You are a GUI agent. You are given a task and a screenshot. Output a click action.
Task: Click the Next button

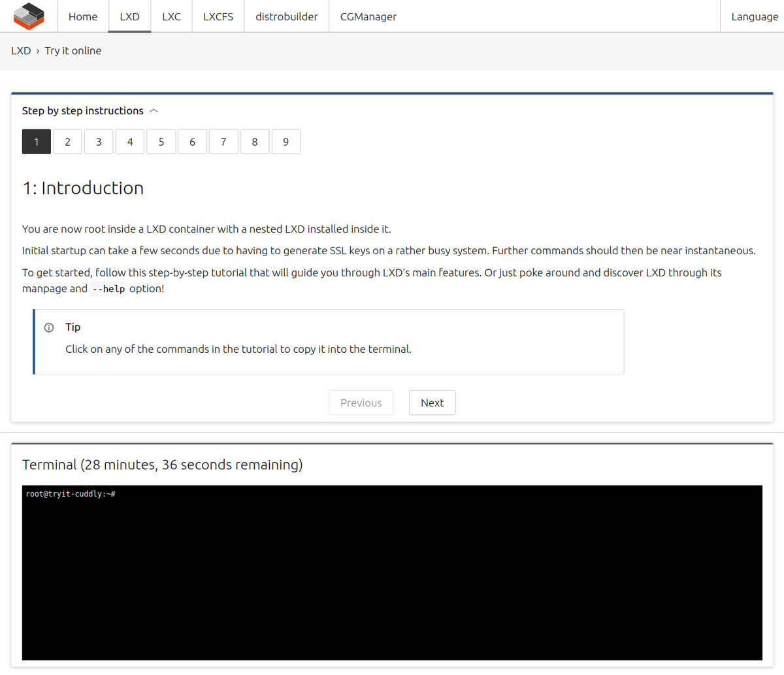coord(433,403)
